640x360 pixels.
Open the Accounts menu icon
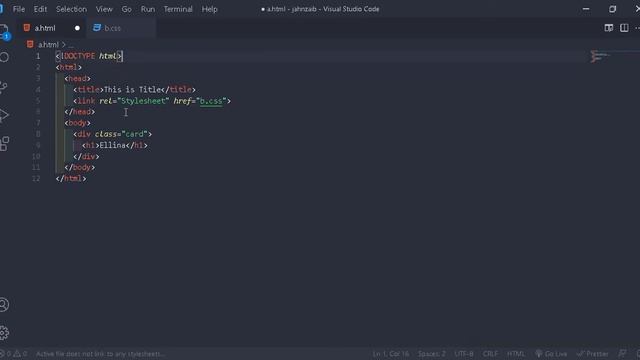click(4, 304)
